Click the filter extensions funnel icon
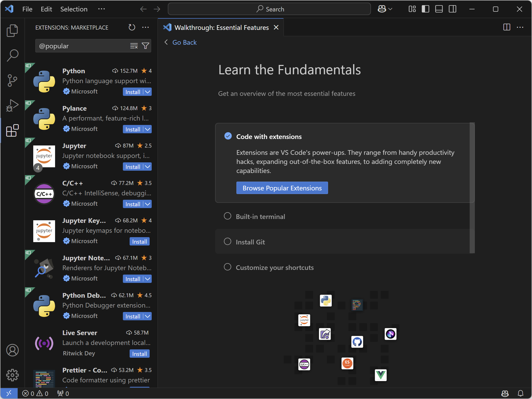The width and height of the screenshot is (532, 399). (x=145, y=46)
